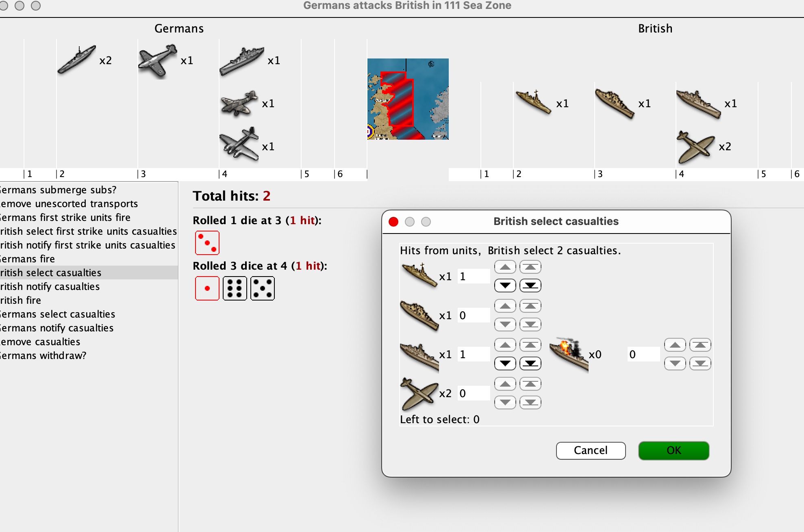The width and height of the screenshot is (804, 532).
Task: Increase damaged battleship hits by one
Action: 675,345
